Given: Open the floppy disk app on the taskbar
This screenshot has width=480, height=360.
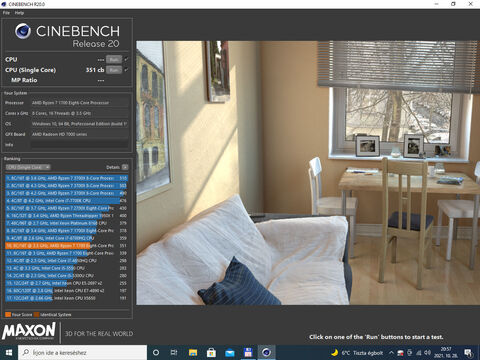Looking at the screenshot, I should pos(248,352).
